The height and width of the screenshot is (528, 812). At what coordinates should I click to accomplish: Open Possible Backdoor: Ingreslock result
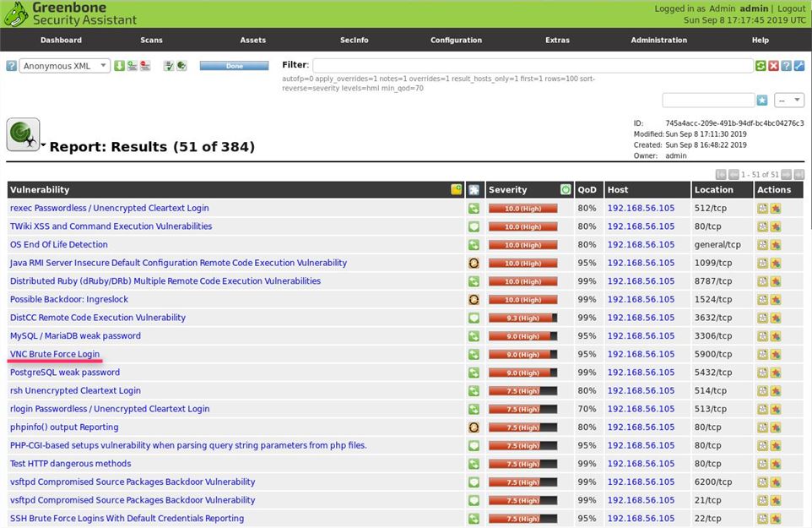click(x=69, y=300)
